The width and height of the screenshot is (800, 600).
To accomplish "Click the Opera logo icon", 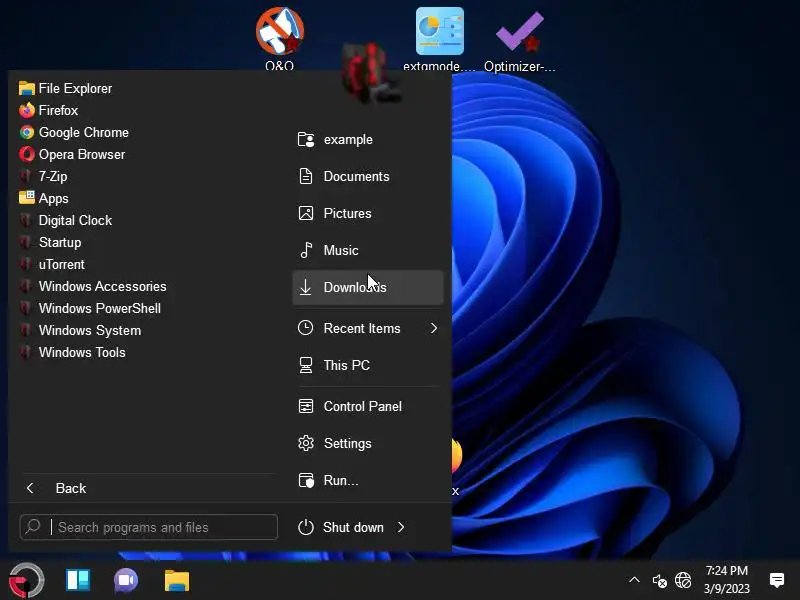I will (x=27, y=154).
